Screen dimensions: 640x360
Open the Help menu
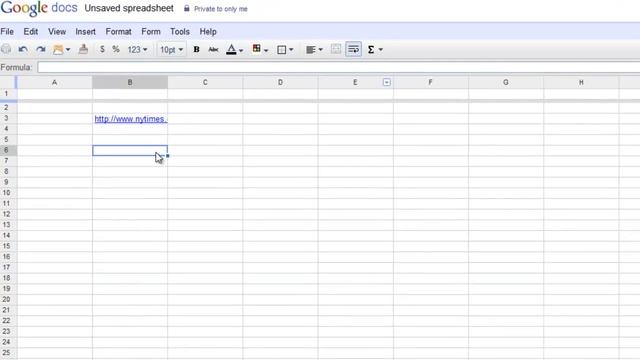(208, 31)
